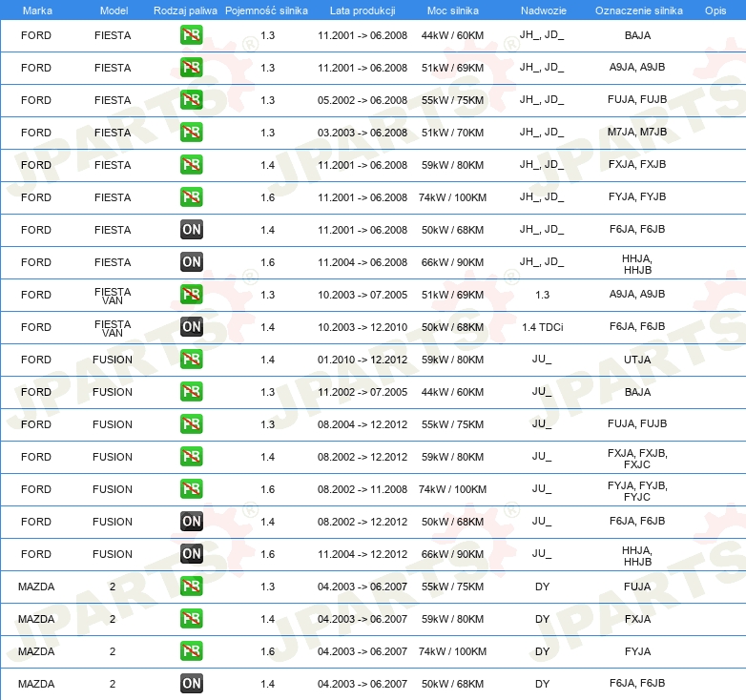Click the Marka column header
This screenshot has height=700, width=746.
pos(37,10)
